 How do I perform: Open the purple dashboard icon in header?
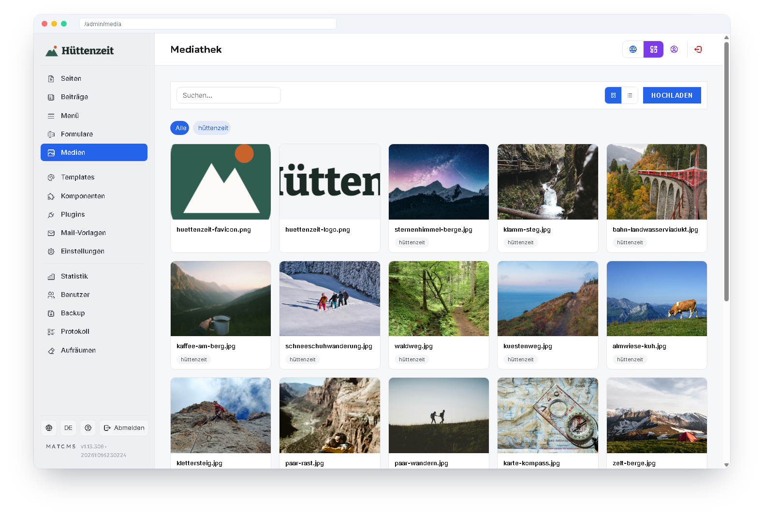coord(654,49)
